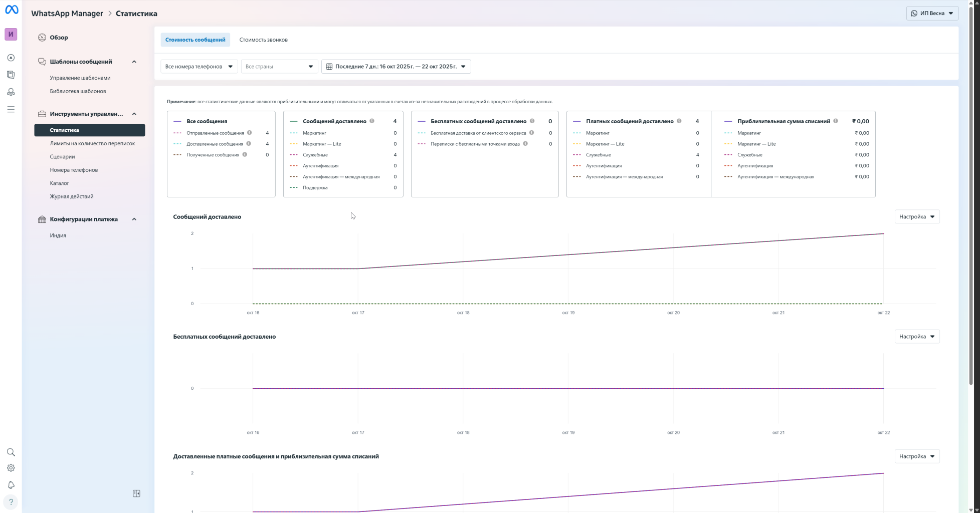Toggle Отправленные сообщения legend line
This screenshot has height=513, width=980.
tap(215, 133)
